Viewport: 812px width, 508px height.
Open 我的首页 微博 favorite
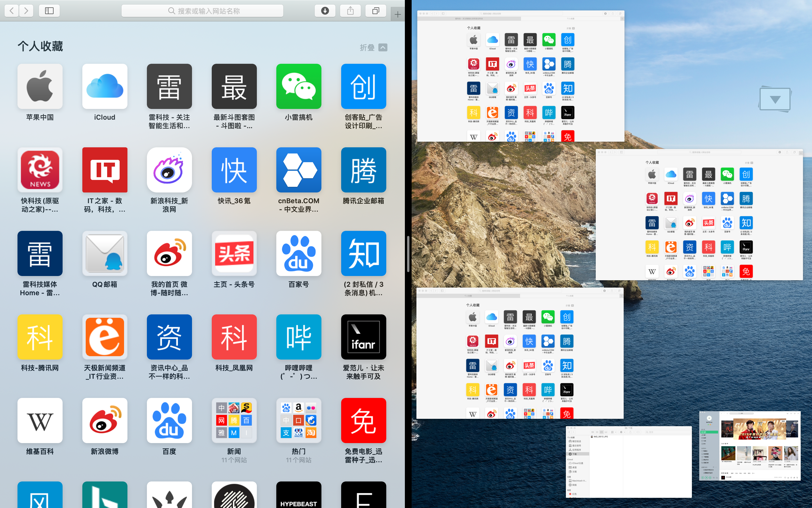tap(169, 253)
